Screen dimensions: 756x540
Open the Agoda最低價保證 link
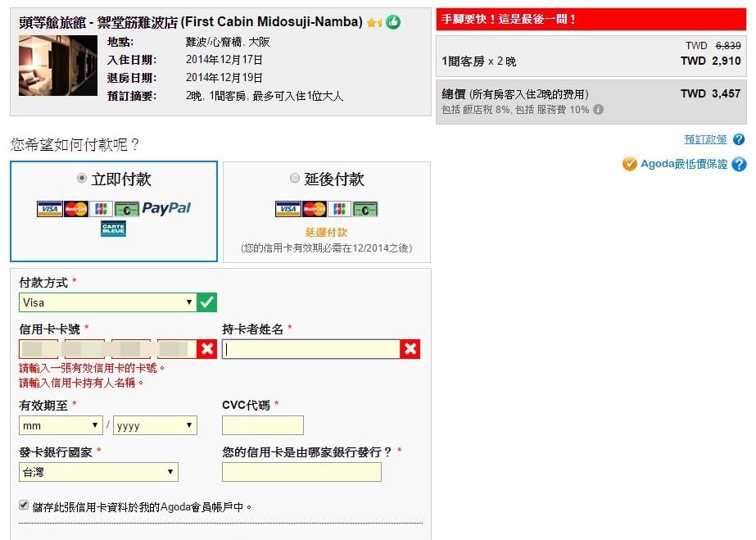tap(683, 164)
